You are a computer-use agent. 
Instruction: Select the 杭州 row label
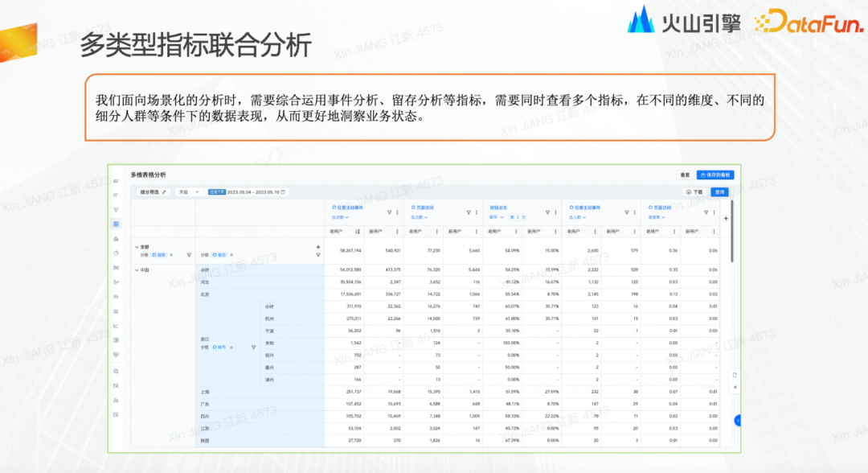coord(269,319)
